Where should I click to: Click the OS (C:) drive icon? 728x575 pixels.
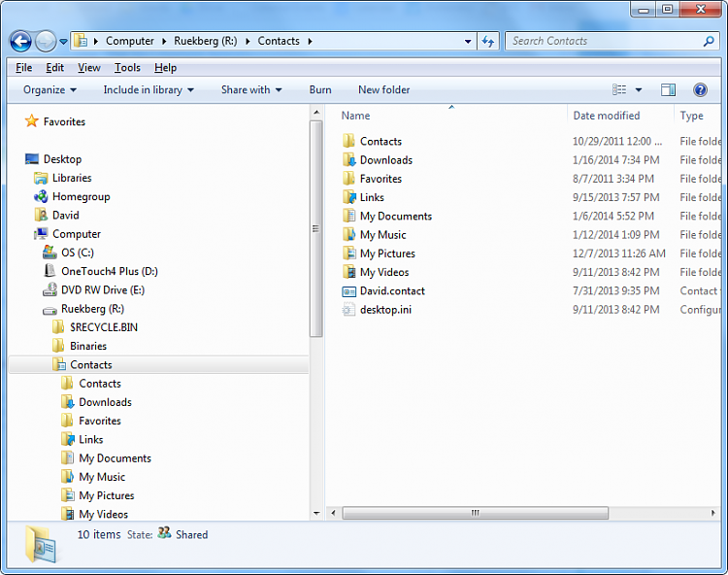click(50, 253)
